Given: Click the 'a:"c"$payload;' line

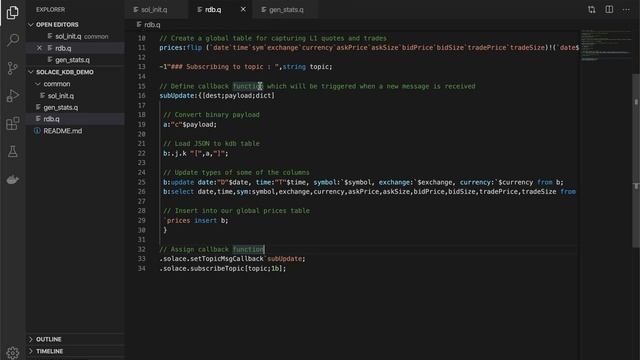Looking at the screenshot, I should point(190,124).
